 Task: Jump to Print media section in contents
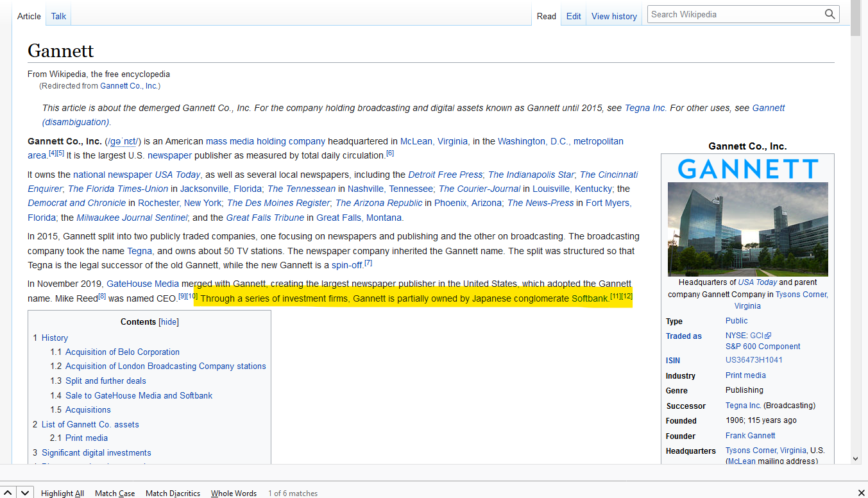click(87, 438)
